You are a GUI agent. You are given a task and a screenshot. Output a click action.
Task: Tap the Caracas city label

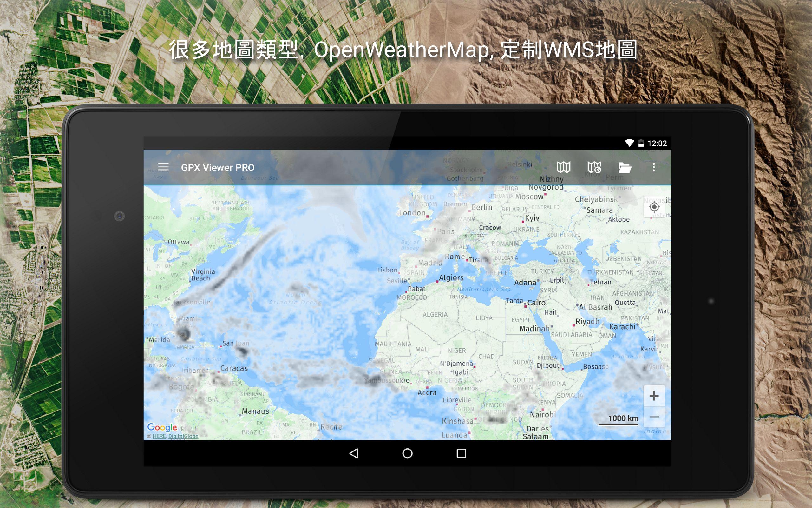coord(234,368)
